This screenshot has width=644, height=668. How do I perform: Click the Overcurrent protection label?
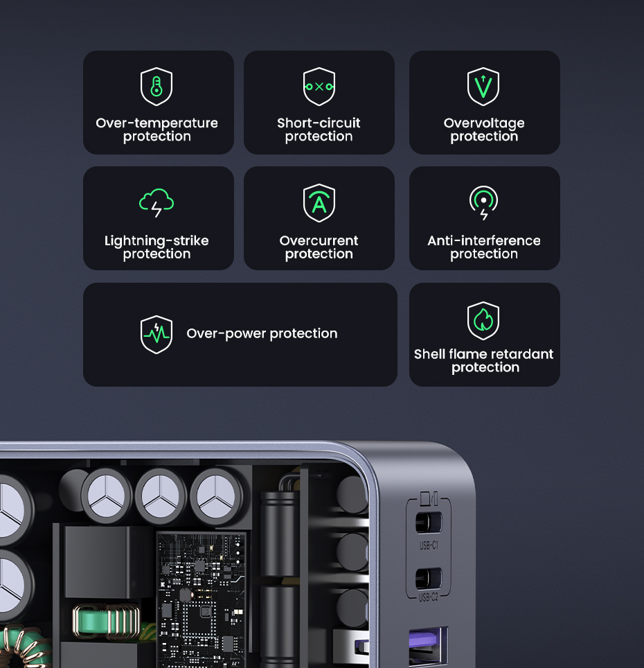coord(319,247)
